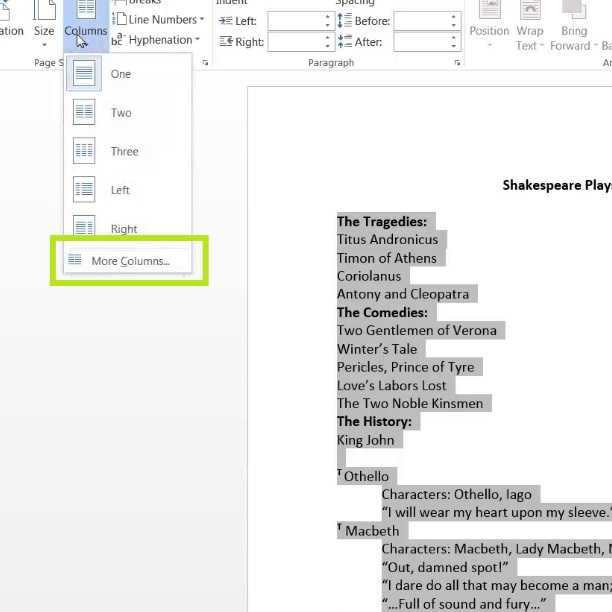612x612 pixels.
Task: Decrease the Indent Right value
Action: pos(328,46)
